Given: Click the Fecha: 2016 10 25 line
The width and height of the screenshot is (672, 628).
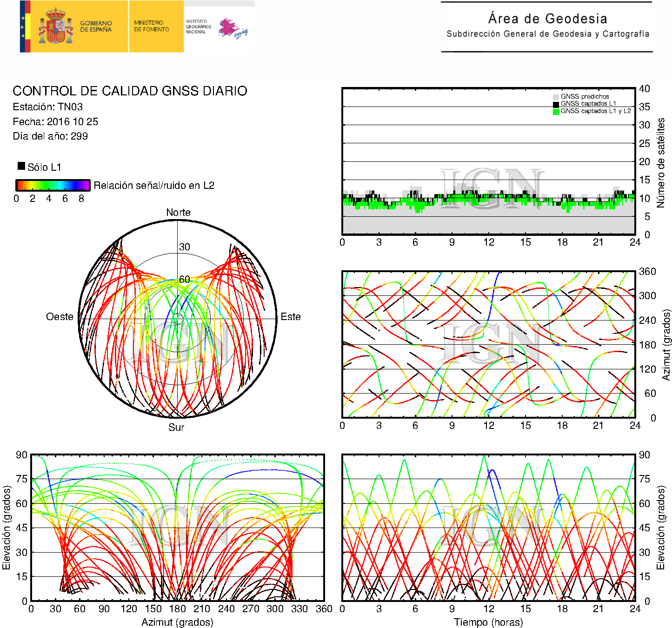Looking at the screenshot, I should (x=55, y=122).
